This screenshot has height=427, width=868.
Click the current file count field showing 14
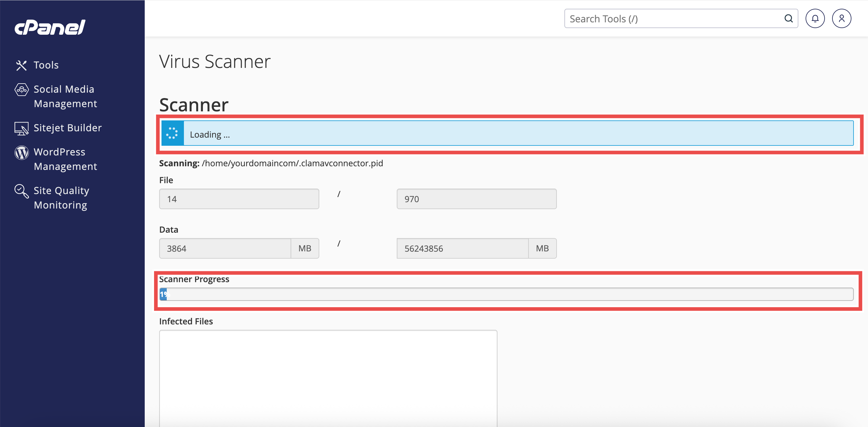point(239,199)
